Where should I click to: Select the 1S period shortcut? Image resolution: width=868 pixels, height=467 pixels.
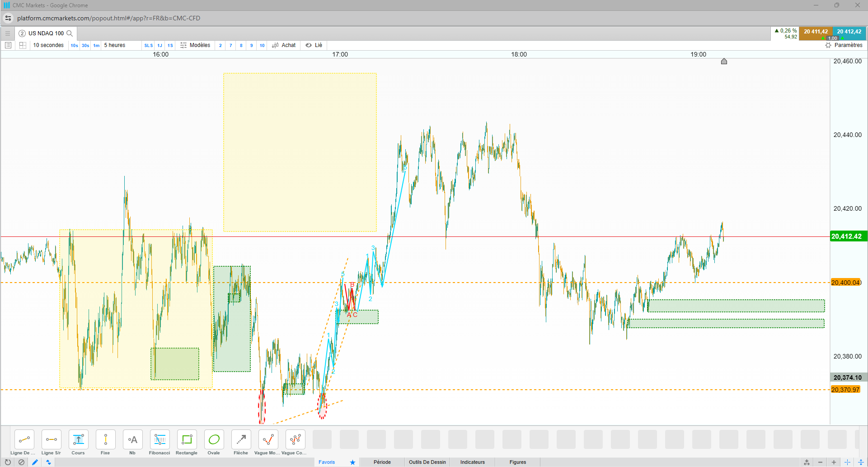point(170,46)
